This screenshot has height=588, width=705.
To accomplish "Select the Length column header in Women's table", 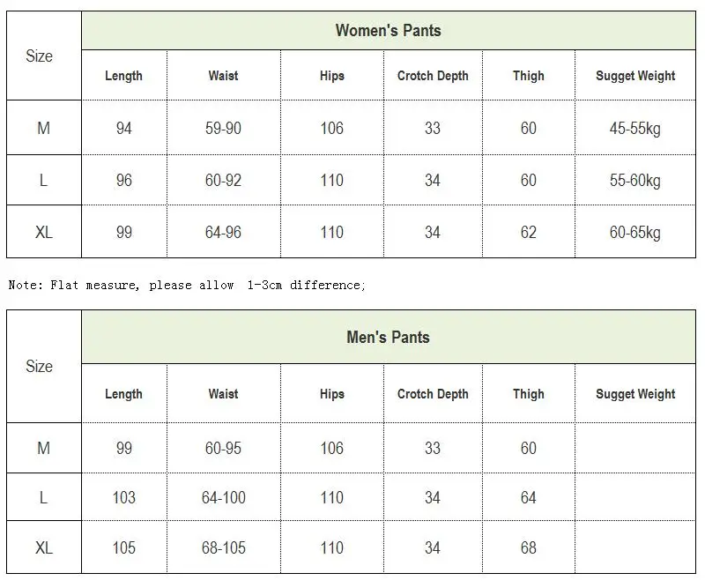I will point(123,76).
